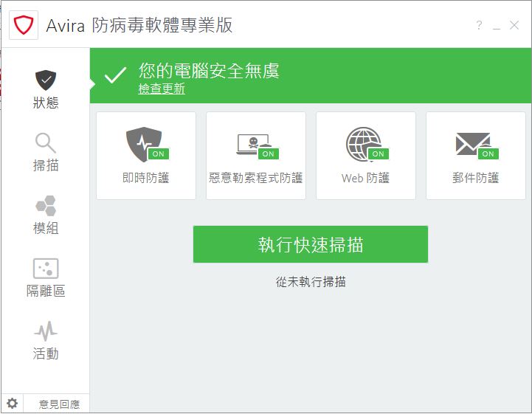The height and width of the screenshot is (414, 532).
Task: Open the 隔離區 quarantine icon
Action: (46, 269)
